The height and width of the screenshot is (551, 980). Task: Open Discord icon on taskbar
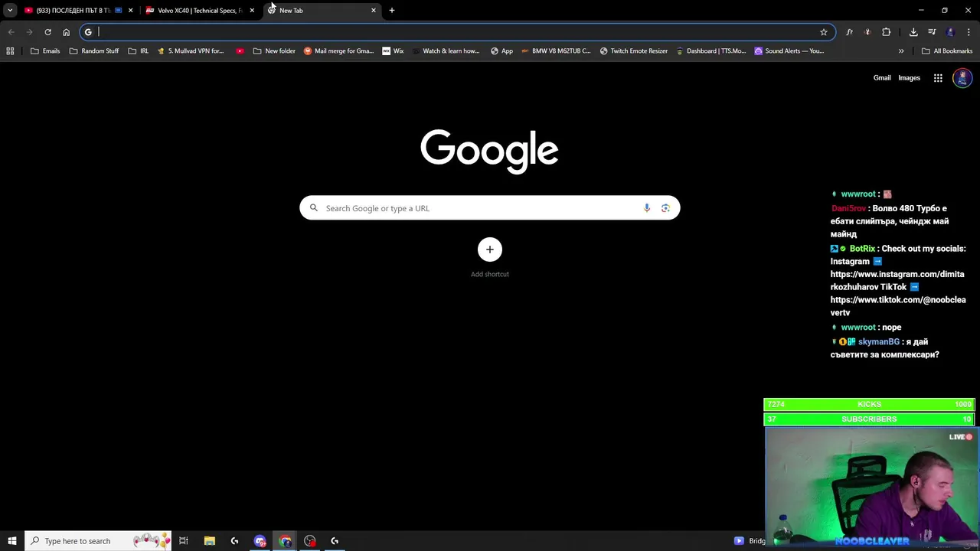pyautogui.click(x=260, y=541)
